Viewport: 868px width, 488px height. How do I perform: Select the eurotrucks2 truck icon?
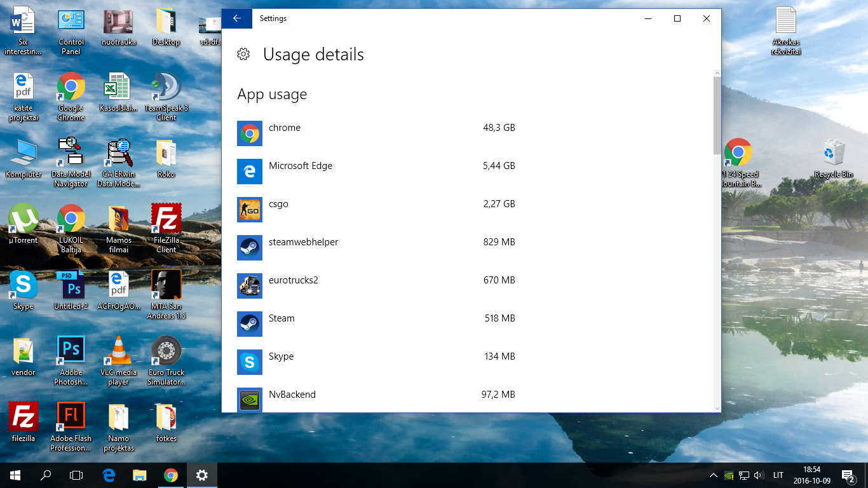click(249, 286)
